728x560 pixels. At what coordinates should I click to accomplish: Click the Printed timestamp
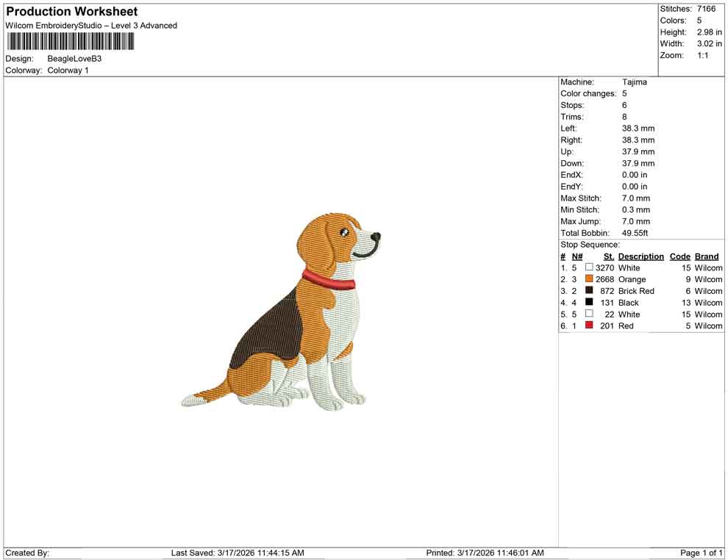(485, 553)
